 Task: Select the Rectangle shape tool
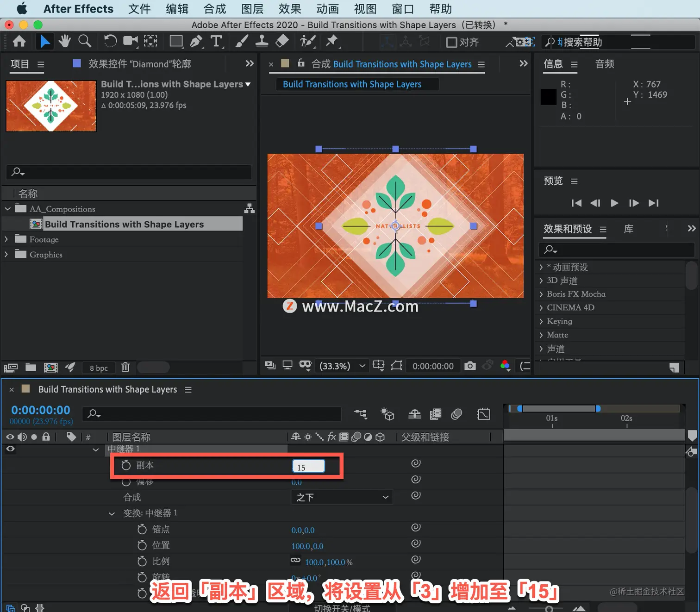coord(176,42)
